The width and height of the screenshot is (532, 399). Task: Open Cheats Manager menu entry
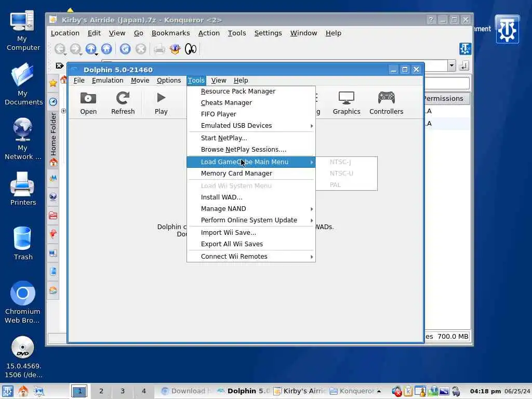point(251,103)
